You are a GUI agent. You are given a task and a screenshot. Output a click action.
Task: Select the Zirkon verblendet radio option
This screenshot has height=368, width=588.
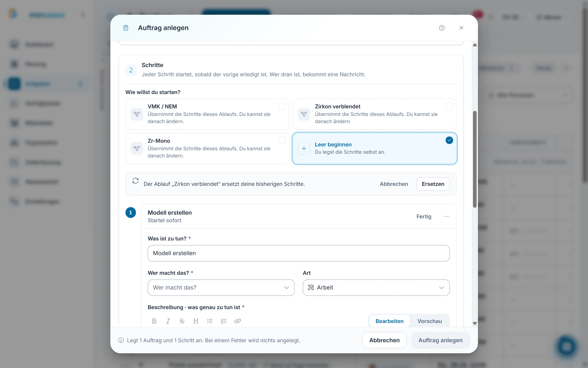tap(449, 106)
